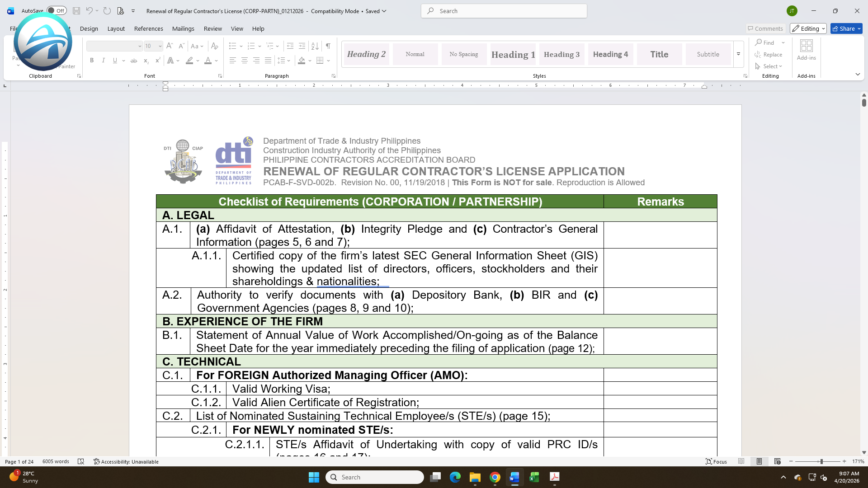Switch to Read Mode view

pyautogui.click(x=741, y=461)
